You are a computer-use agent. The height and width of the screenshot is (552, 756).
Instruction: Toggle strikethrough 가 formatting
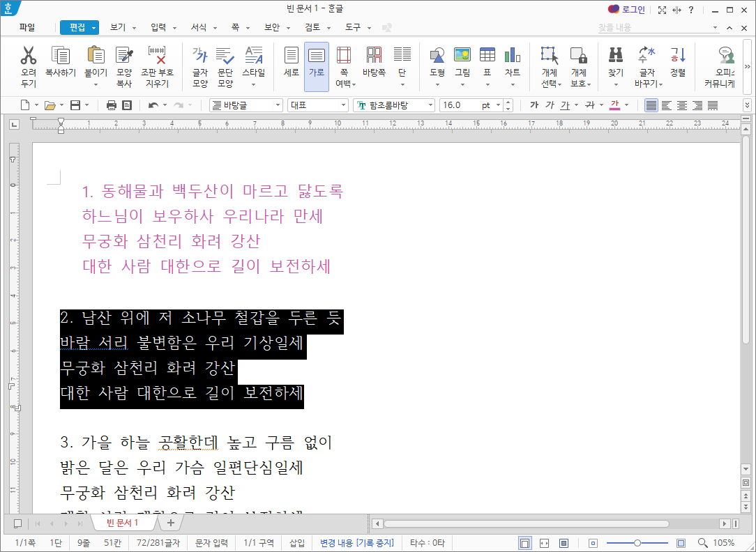tap(590, 105)
